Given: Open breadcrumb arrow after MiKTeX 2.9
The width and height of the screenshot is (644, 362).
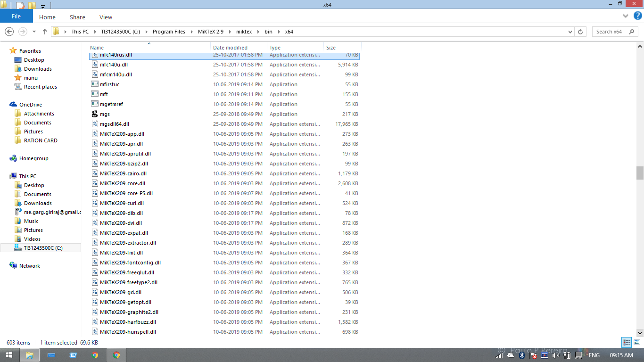Looking at the screenshot, I should coord(231,32).
